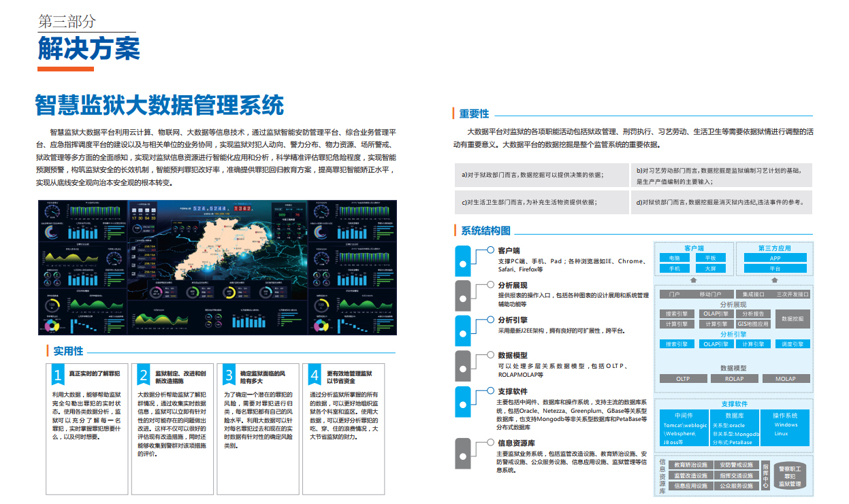Click the gray pin icon beside 分析展现

tap(464, 295)
